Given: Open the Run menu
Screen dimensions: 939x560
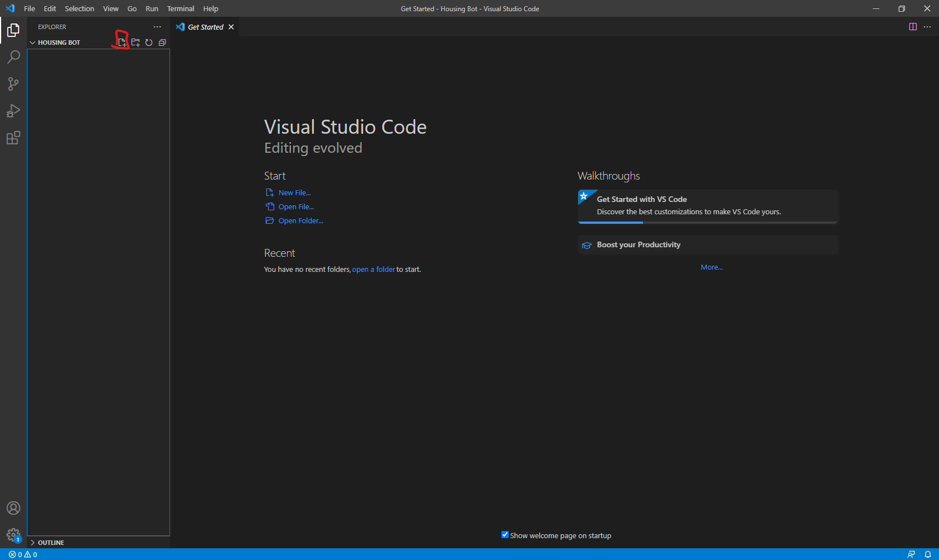Looking at the screenshot, I should [152, 8].
